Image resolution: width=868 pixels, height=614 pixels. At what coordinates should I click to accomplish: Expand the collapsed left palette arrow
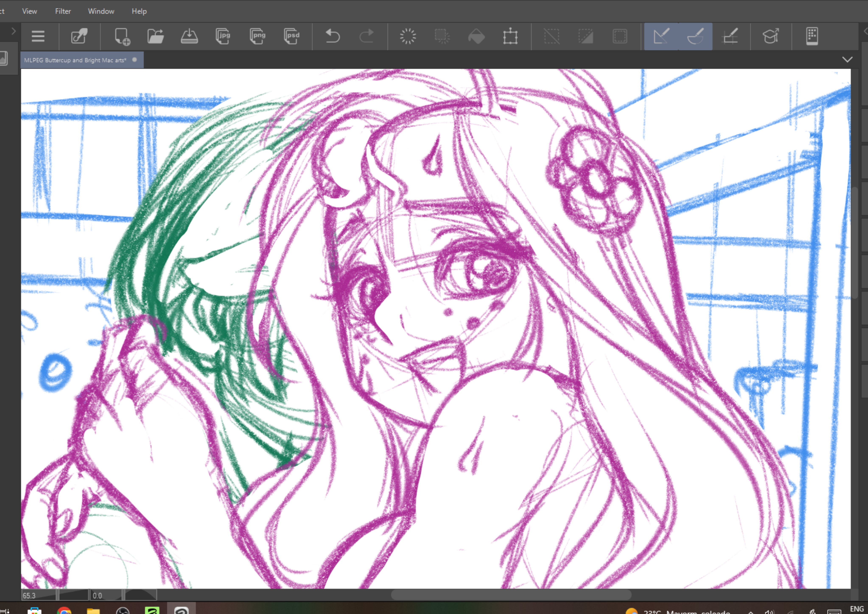pyautogui.click(x=13, y=31)
